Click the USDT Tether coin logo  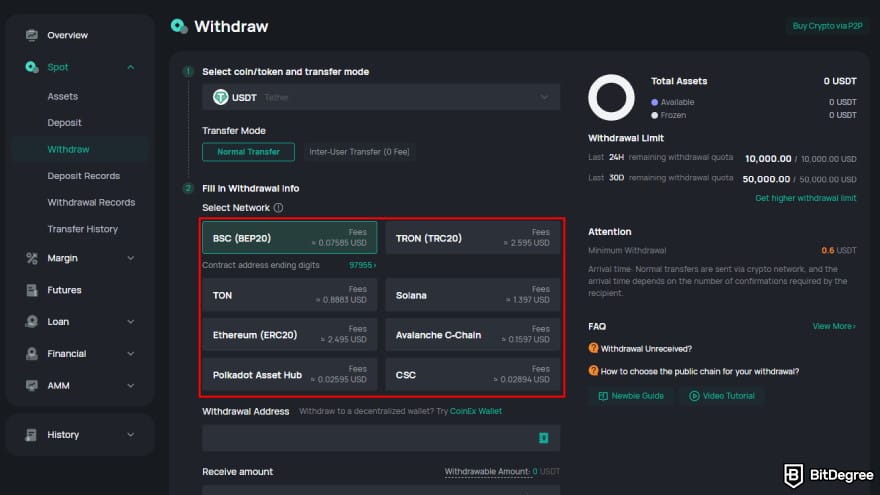[221, 97]
